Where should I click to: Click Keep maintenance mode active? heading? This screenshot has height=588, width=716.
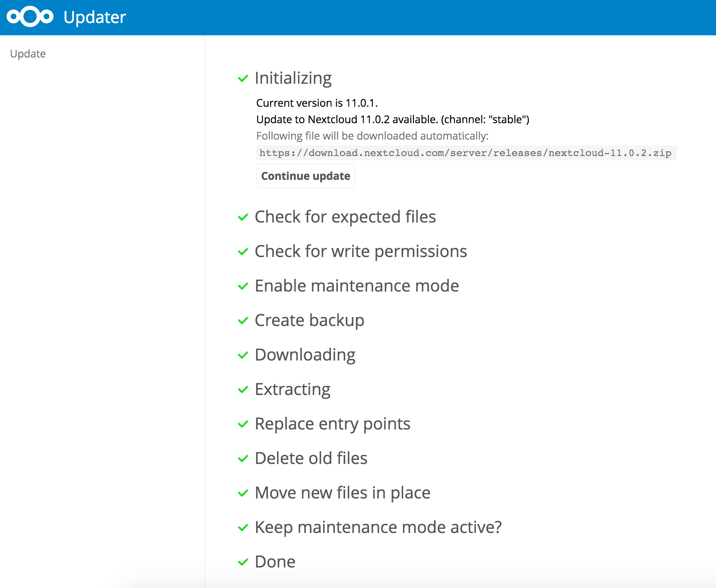tap(378, 527)
